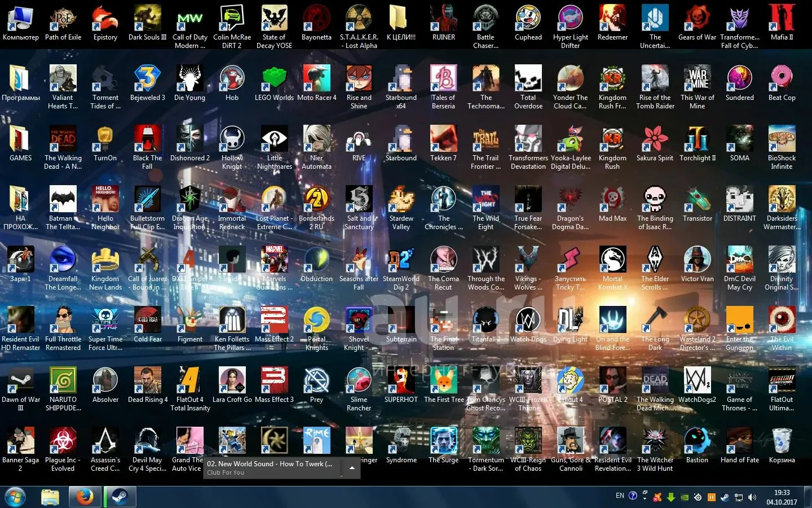The width and height of the screenshot is (812, 508).
Task: Click the Bejeweled 3 shortcut icon
Action: 148,84
